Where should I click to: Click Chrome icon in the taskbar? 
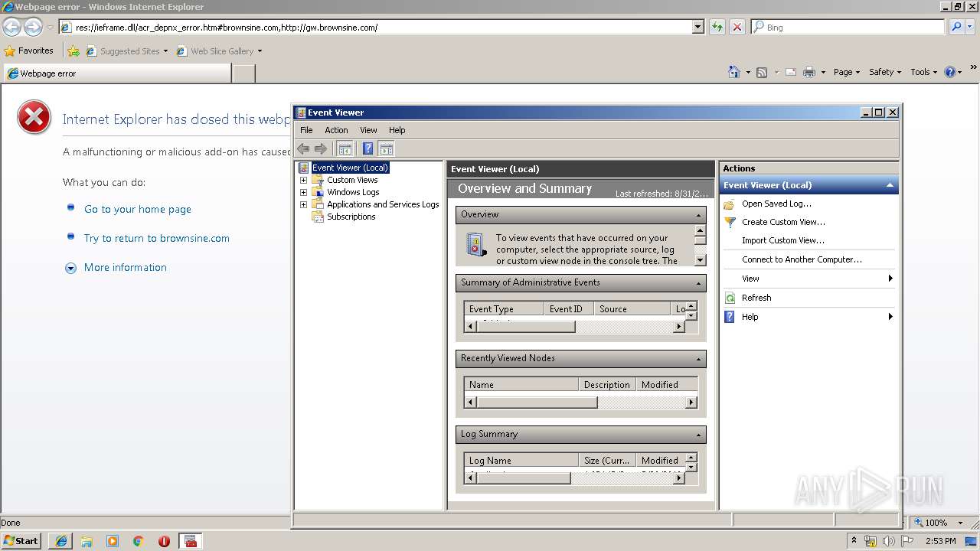coord(139,541)
